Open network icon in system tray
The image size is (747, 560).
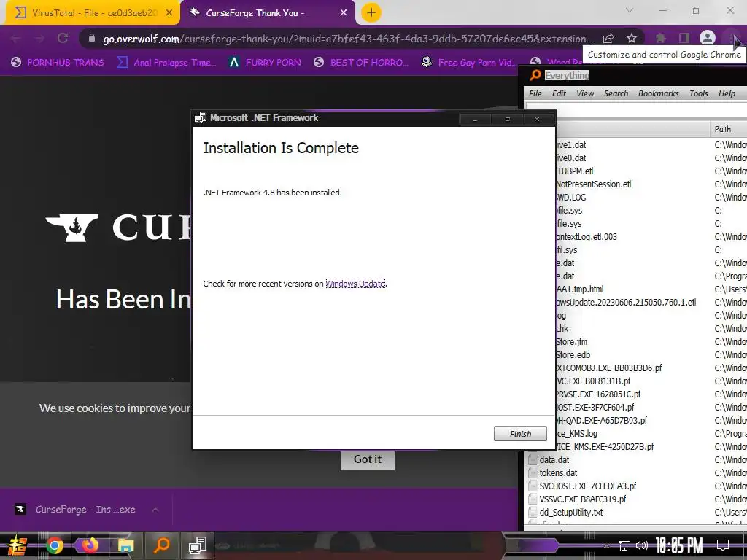(x=624, y=545)
